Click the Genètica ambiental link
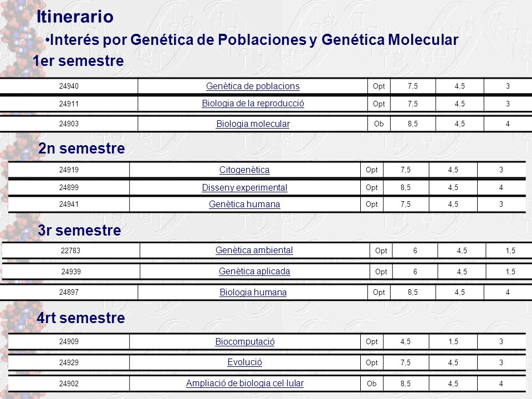This screenshot has height=399, width=532. tap(254, 250)
